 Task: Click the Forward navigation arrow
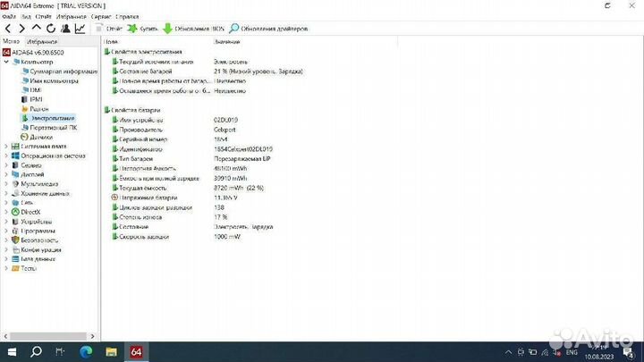click(x=22, y=29)
